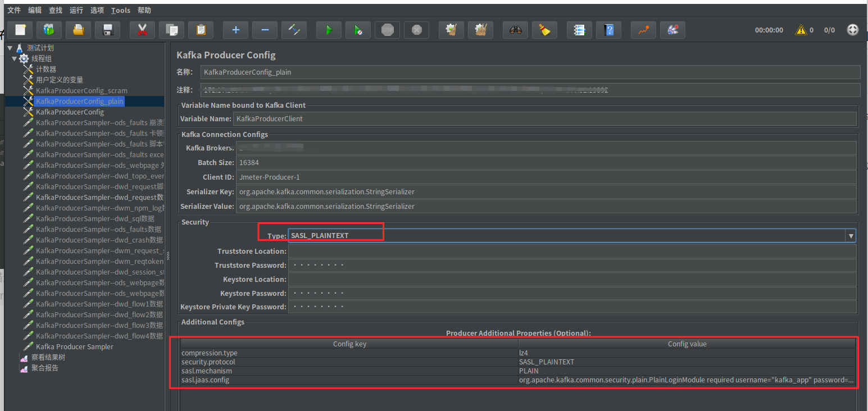Click the graph chart toolbar icon
The height and width of the screenshot is (411, 868).
pos(644,30)
